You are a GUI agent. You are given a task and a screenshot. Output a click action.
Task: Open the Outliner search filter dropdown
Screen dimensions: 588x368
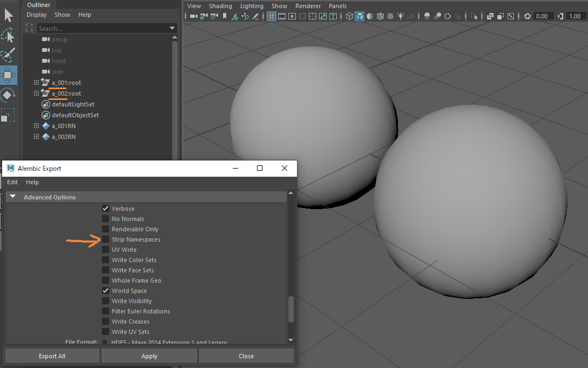(172, 28)
